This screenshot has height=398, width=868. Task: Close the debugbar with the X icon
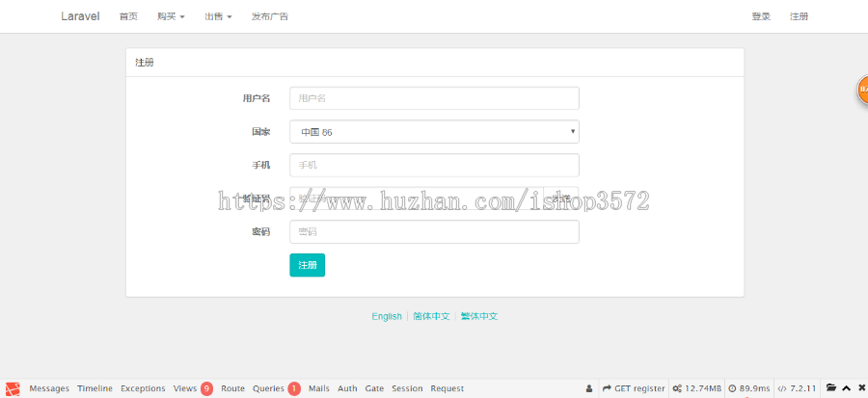coord(861,388)
